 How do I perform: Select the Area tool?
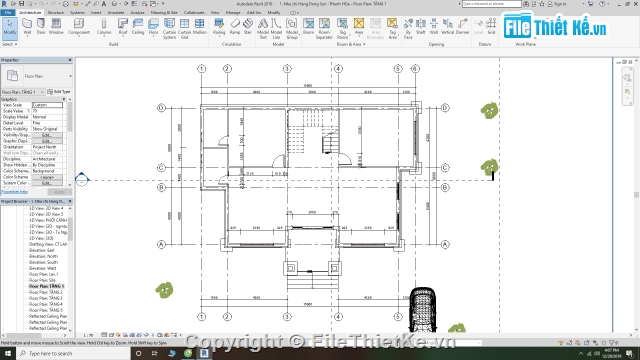pos(359,27)
